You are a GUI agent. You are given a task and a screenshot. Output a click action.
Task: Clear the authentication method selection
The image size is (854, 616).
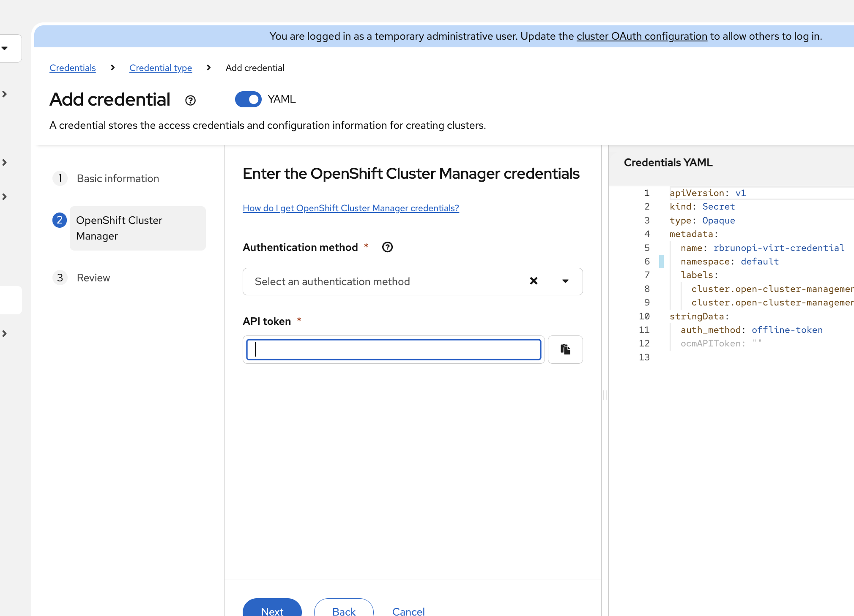click(x=534, y=281)
